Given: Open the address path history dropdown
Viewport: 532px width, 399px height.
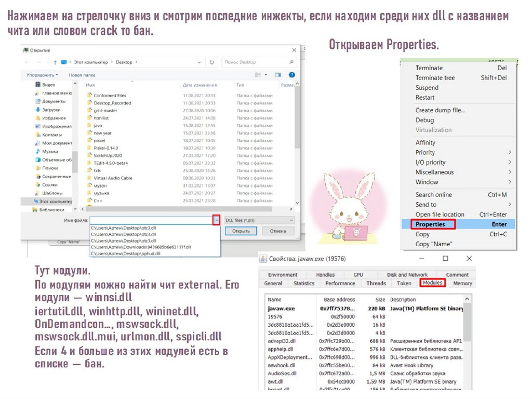Looking at the screenshot, I should pos(199,62).
